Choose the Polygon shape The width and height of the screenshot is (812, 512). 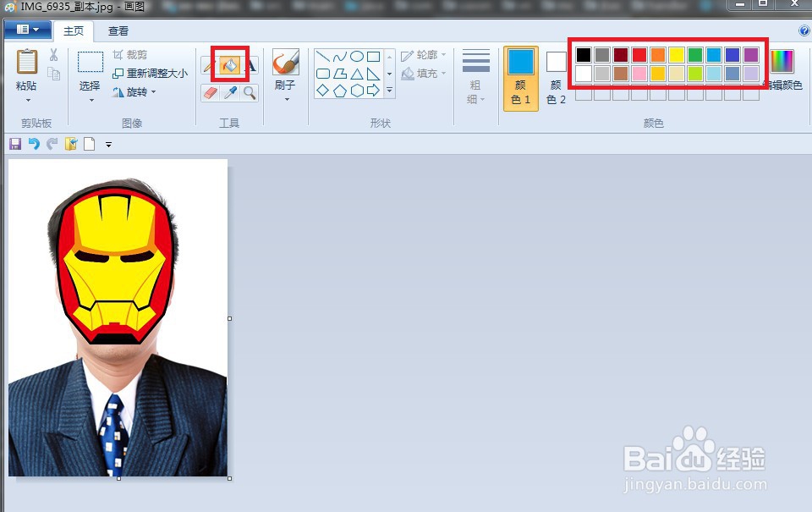(340, 74)
